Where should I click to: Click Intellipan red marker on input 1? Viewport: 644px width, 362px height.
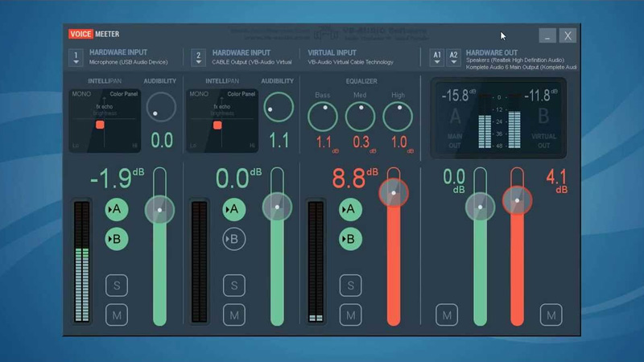click(x=100, y=125)
